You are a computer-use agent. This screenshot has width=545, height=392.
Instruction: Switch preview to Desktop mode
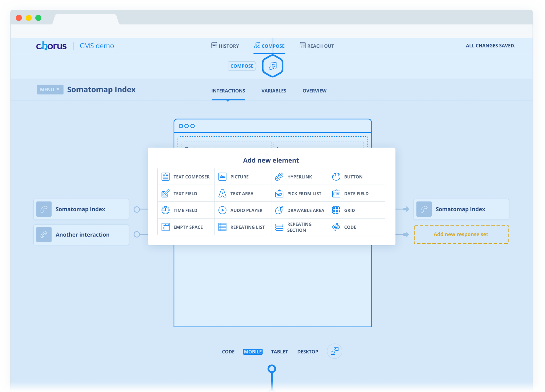[308, 352]
